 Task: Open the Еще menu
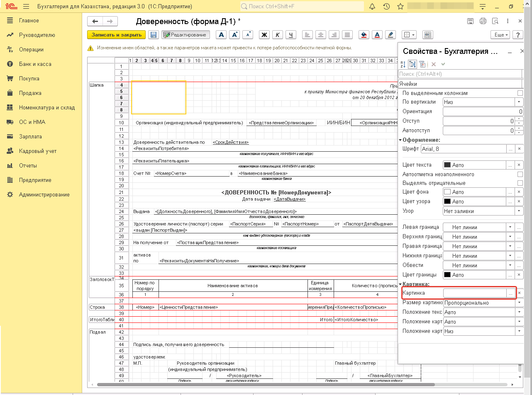501,35
